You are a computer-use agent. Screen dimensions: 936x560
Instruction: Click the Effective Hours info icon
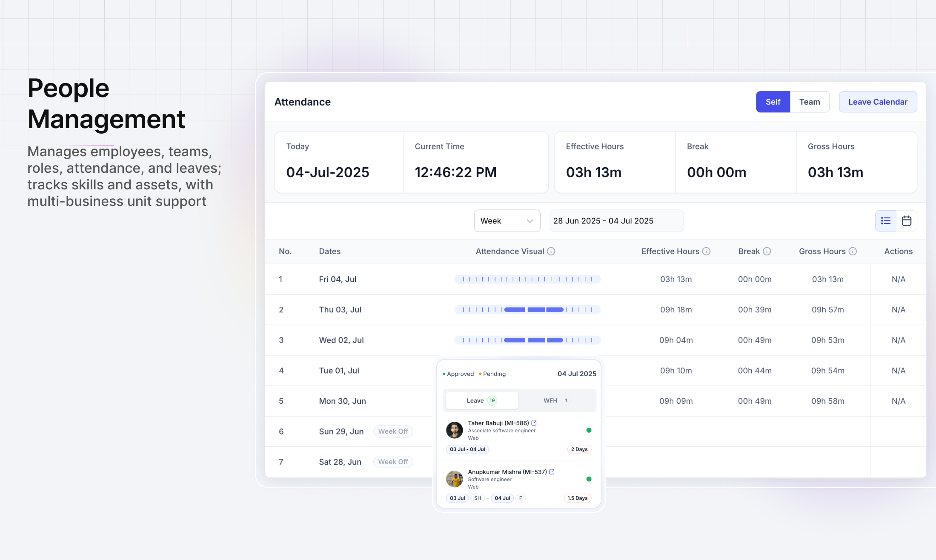(x=706, y=251)
